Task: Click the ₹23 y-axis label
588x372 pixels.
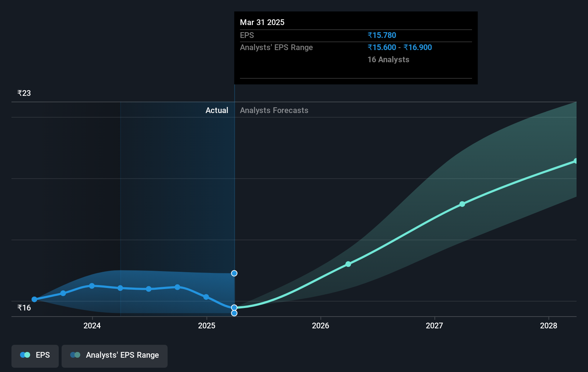Action: (x=24, y=93)
